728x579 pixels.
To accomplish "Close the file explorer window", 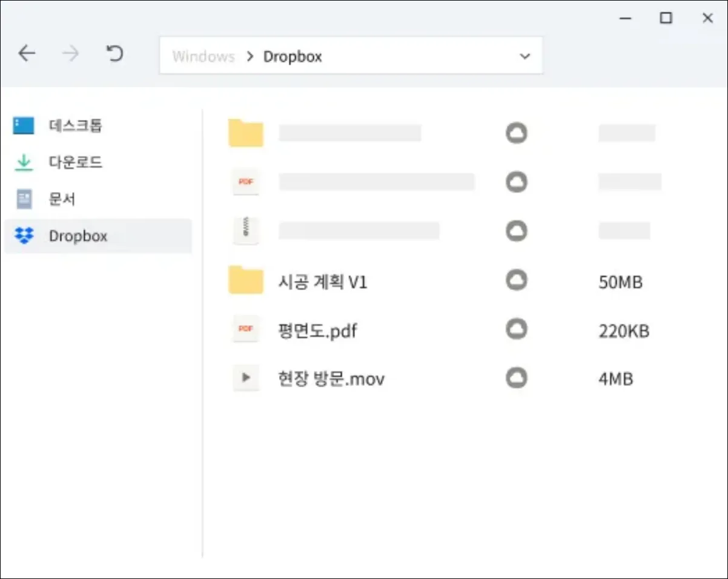I will (707, 18).
